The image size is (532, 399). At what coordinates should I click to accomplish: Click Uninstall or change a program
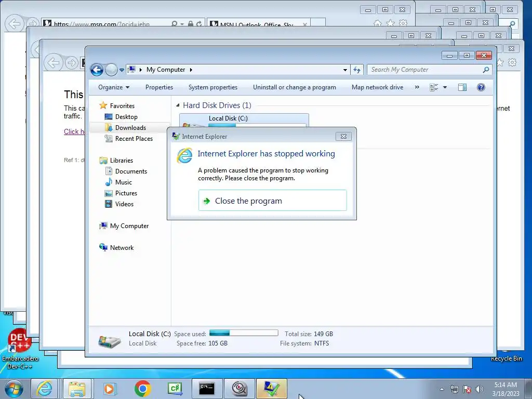coord(295,87)
